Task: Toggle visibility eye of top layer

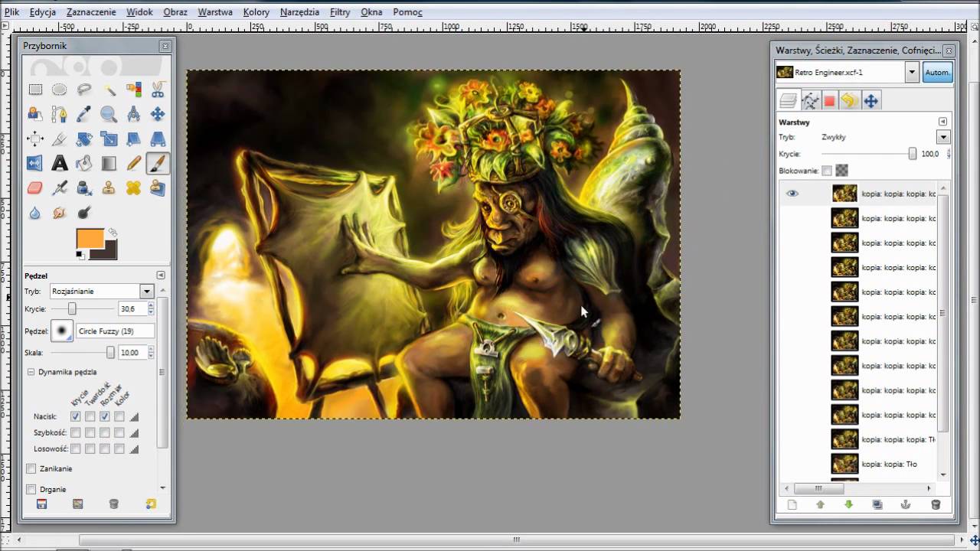Action: click(792, 194)
